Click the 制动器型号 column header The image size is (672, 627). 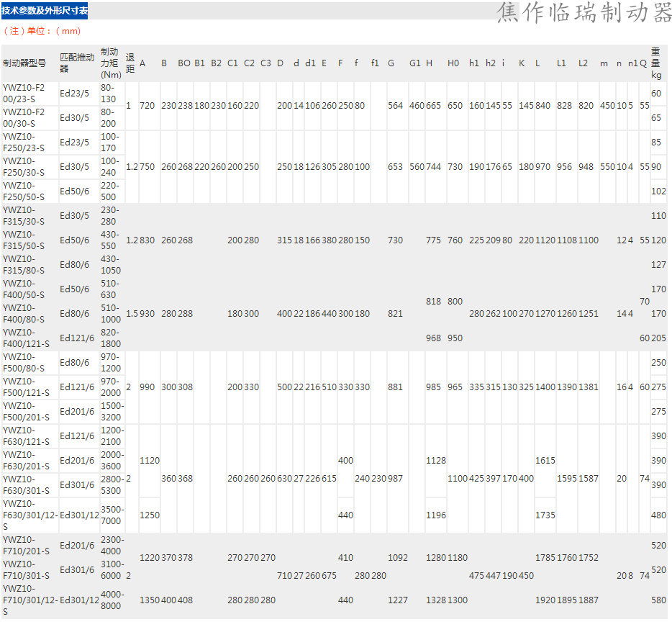click(x=24, y=63)
